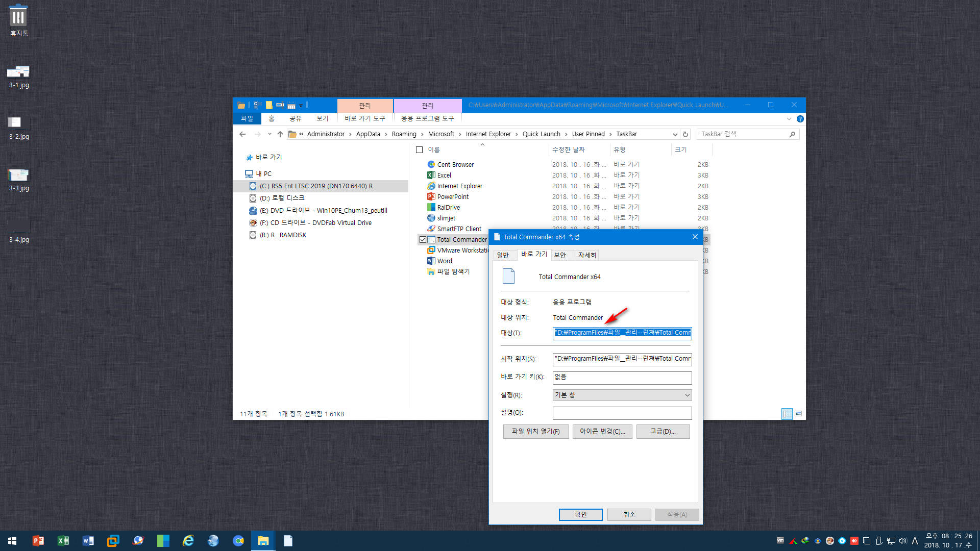The height and width of the screenshot is (551, 980).
Task: Open 바로 가기 도구 ribbon tab
Action: [x=364, y=118]
